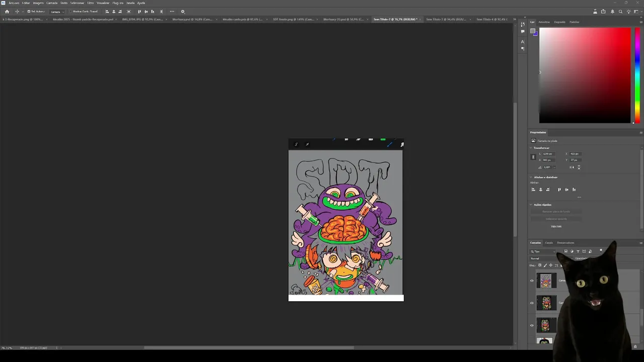Switch to the Amostras tab
Screen dimensions: 644x362
point(544,22)
